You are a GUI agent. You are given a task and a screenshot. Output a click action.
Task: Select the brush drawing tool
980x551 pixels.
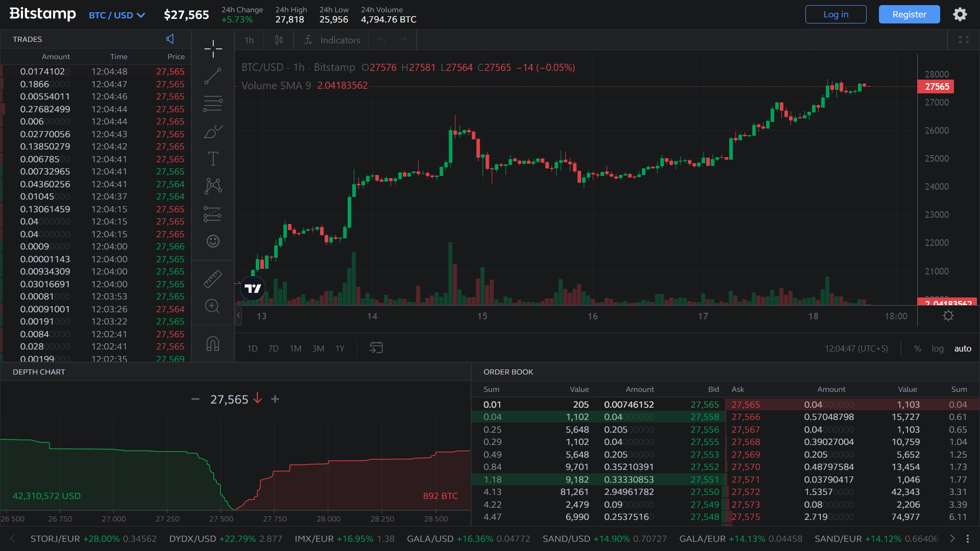tap(213, 132)
